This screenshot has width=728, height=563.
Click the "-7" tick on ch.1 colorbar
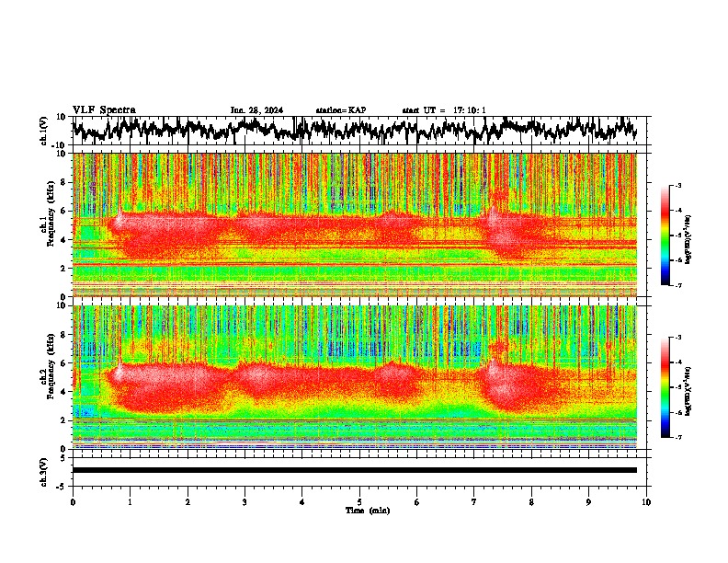coord(677,285)
